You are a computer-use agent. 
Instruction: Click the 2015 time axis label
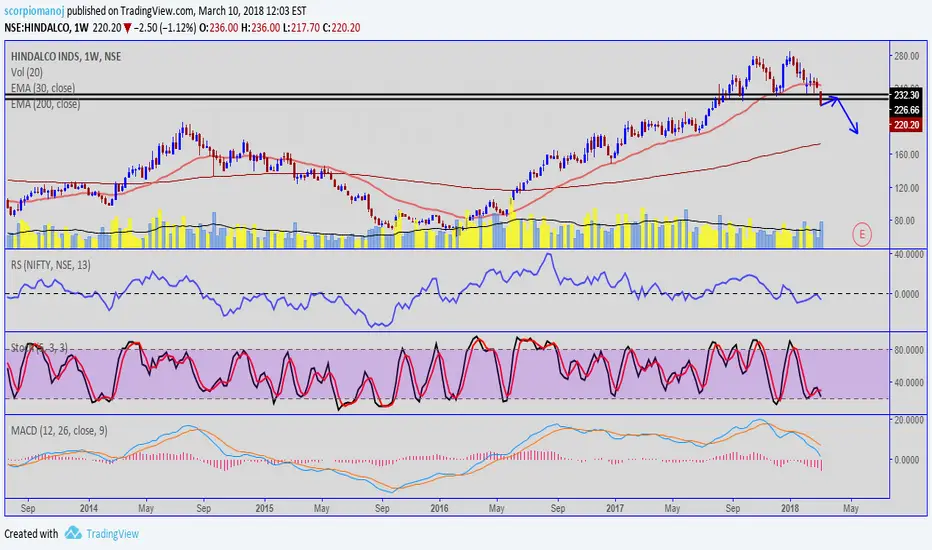tap(264, 508)
